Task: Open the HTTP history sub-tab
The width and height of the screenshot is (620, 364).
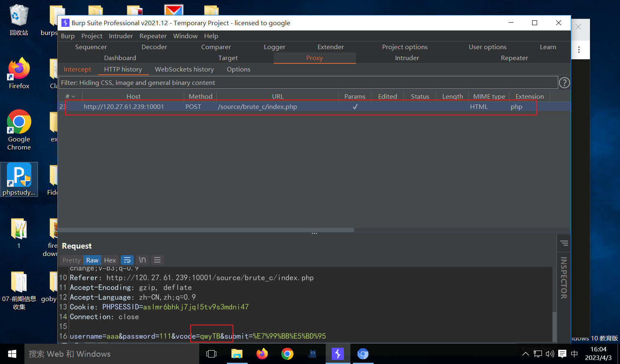Action: tap(123, 69)
